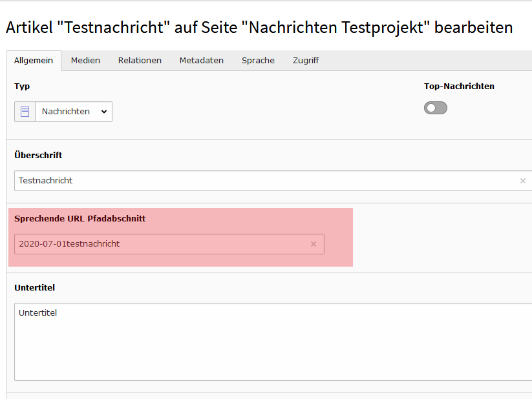
Task: Switch to the Zugriff tab
Action: click(x=305, y=61)
